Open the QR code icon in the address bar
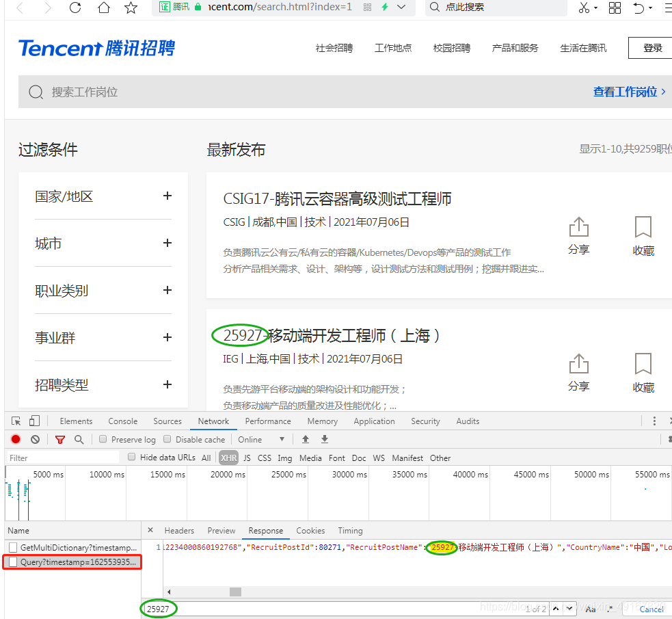The height and width of the screenshot is (619, 672). click(367, 7)
